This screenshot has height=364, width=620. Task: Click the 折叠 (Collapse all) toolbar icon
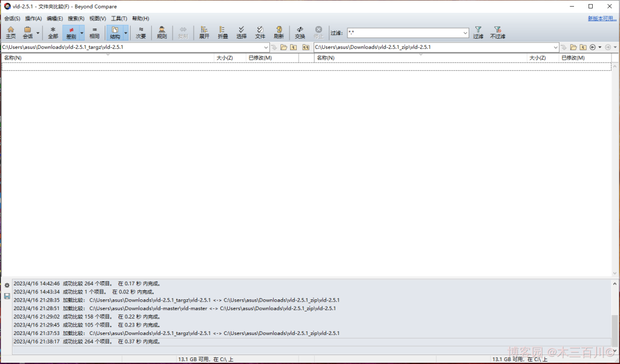click(x=223, y=32)
